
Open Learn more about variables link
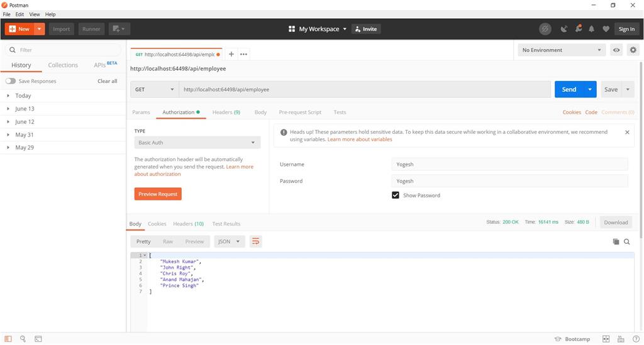pos(360,140)
